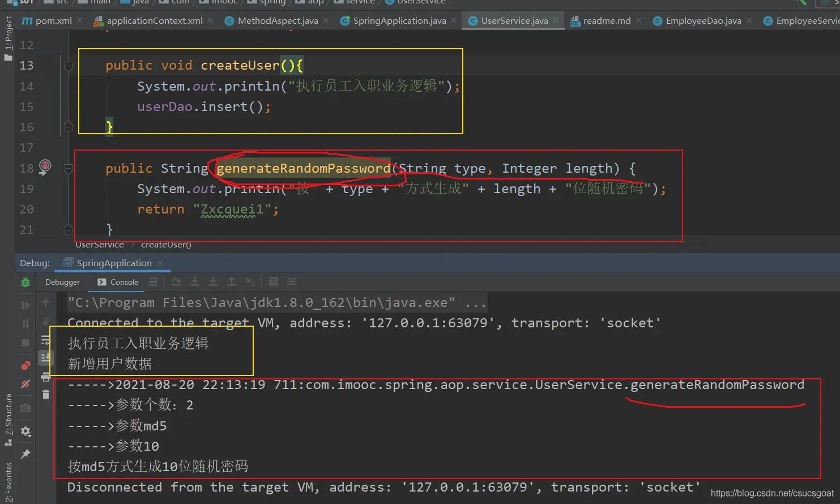Open the Favorites tool window
840x504 pixels.
tap(8, 482)
